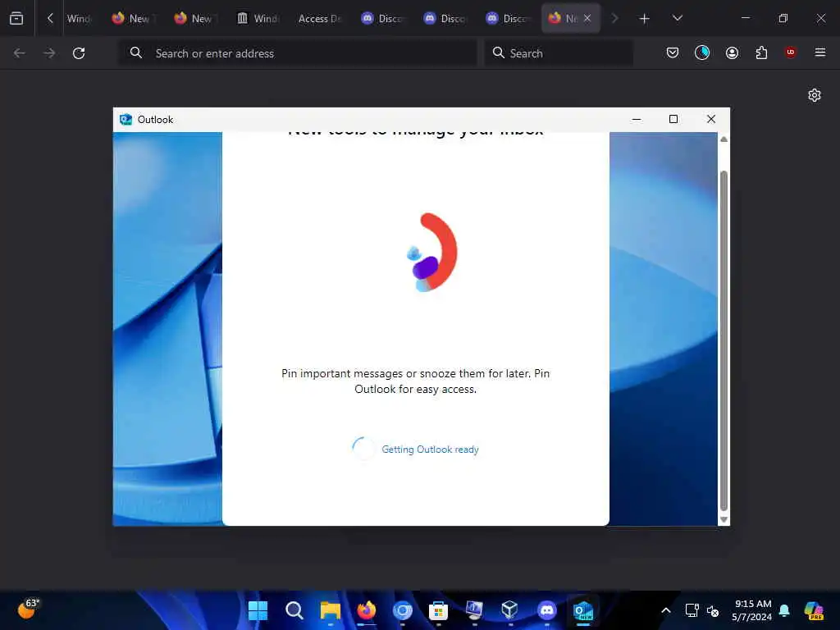Image resolution: width=840 pixels, height=630 pixels.
Task: Open VirtualBox cube icon on taskbar
Action: coord(510,610)
